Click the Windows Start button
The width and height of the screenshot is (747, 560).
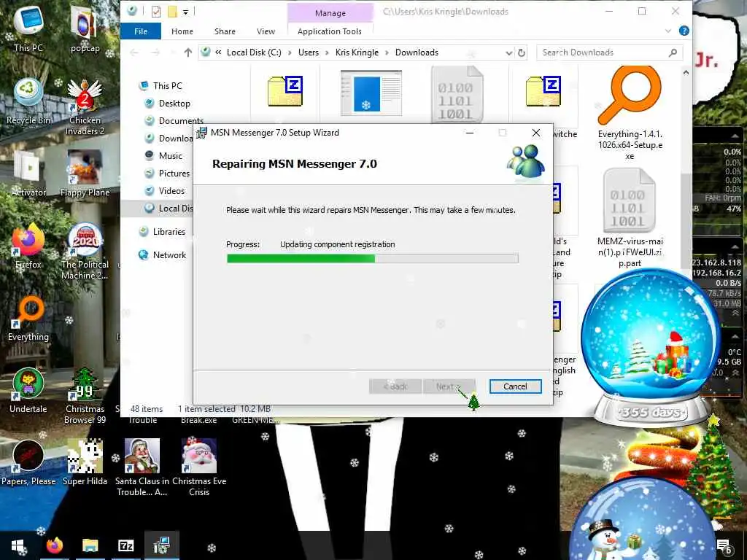click(18, 545)
